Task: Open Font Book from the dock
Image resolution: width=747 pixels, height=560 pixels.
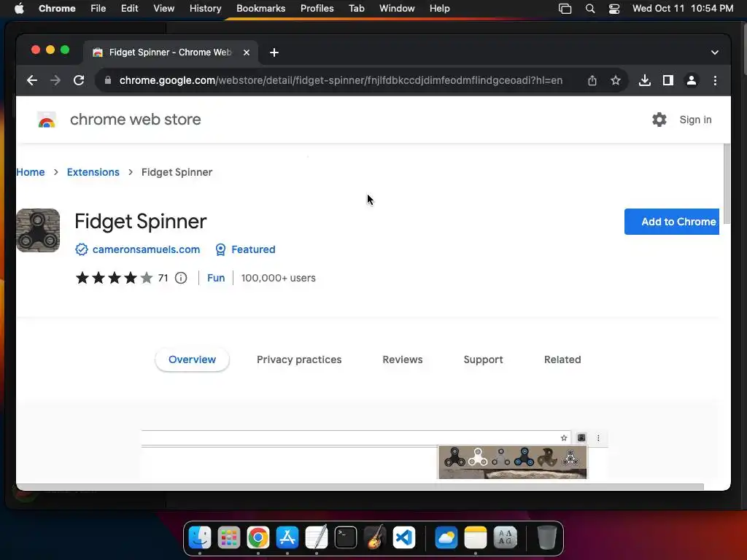Action: pos(505,537)
